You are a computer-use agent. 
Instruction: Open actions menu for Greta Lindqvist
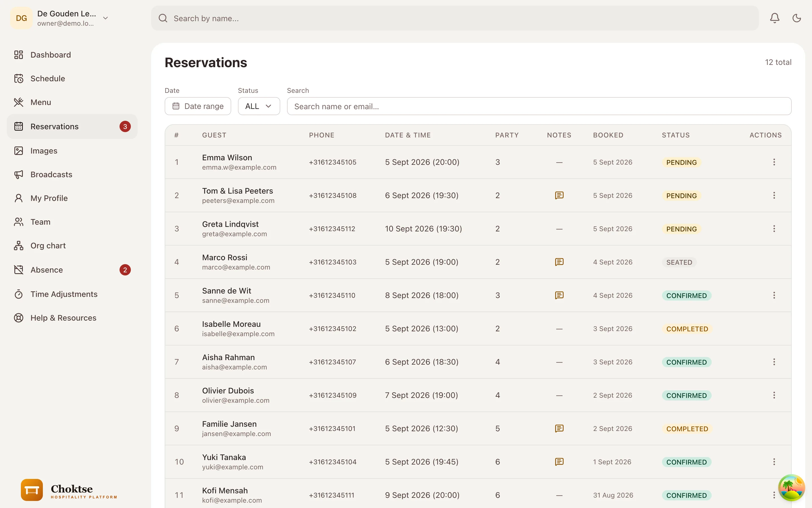pyautogui.click(x=774, y=229)
